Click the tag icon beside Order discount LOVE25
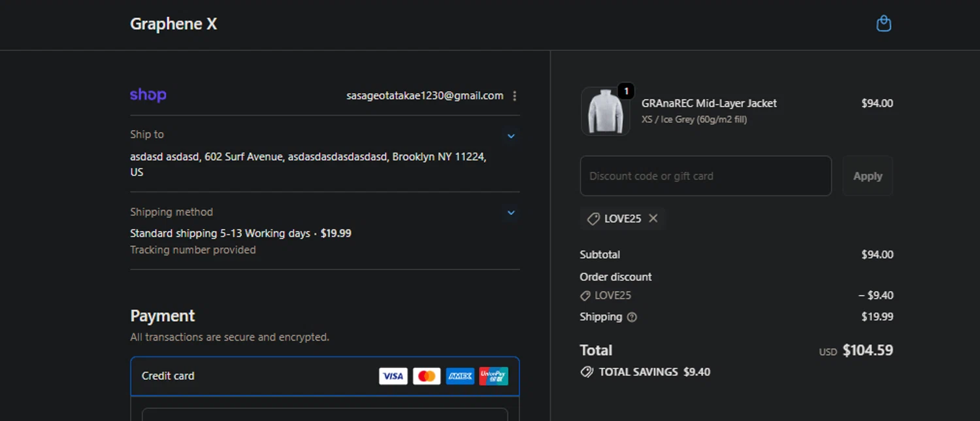 (x=585, y=295)
